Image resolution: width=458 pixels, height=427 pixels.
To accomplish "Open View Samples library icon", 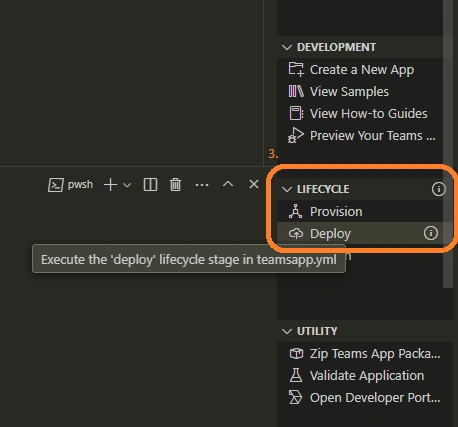I will pos(296,91).
